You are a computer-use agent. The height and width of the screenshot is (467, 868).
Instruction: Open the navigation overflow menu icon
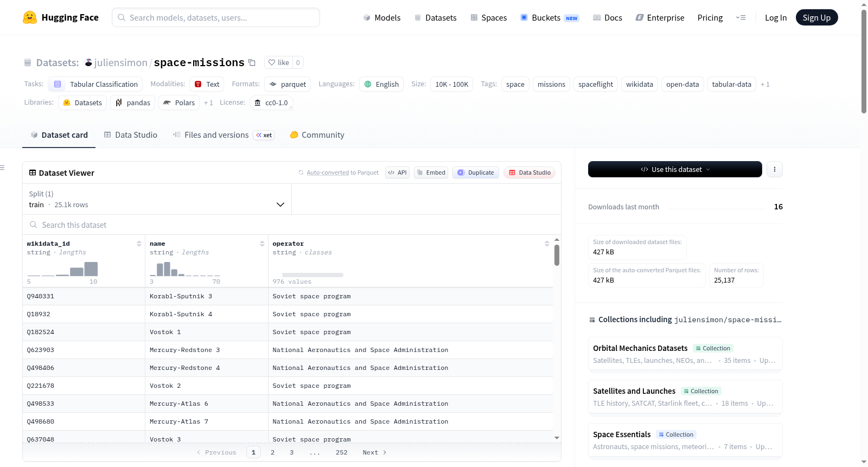pyautogui.click(x=741, y=17)
